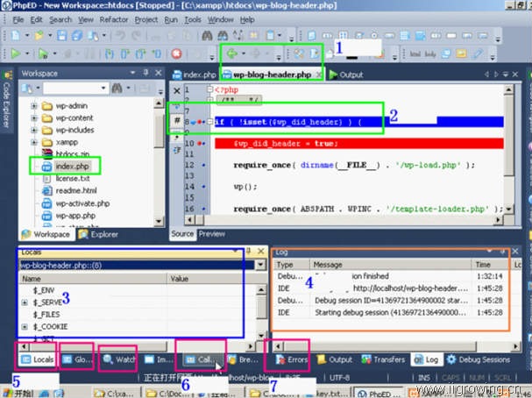
Task: Open the Code Explorer side panel
Action: [6, 100]
